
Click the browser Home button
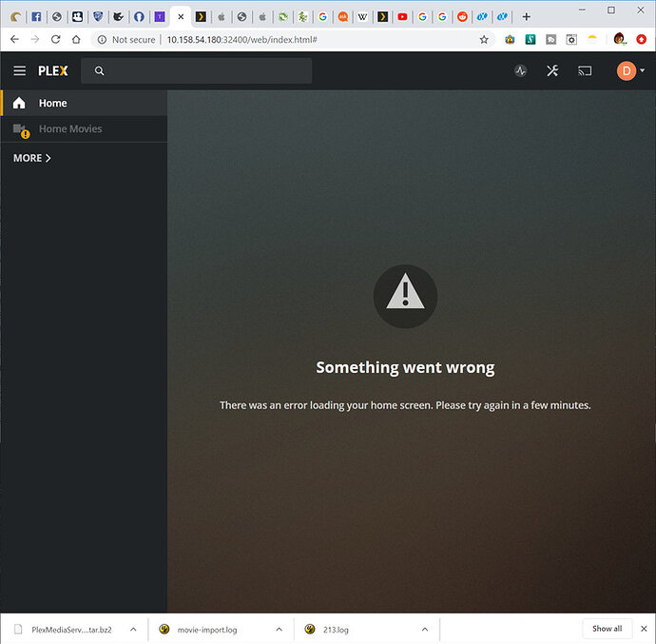coord(76,40)
